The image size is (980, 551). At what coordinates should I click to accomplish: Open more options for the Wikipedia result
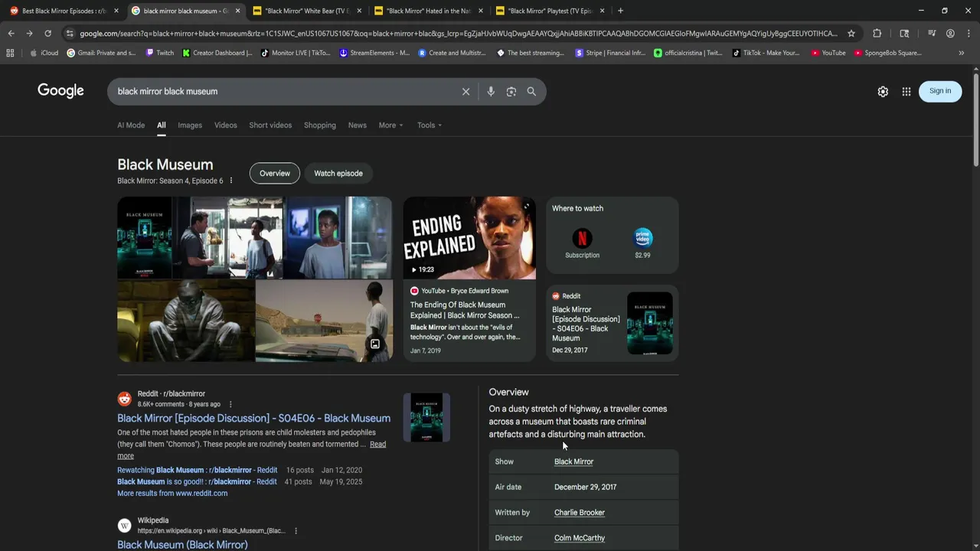pyautogui.click(x=296, y=531)
